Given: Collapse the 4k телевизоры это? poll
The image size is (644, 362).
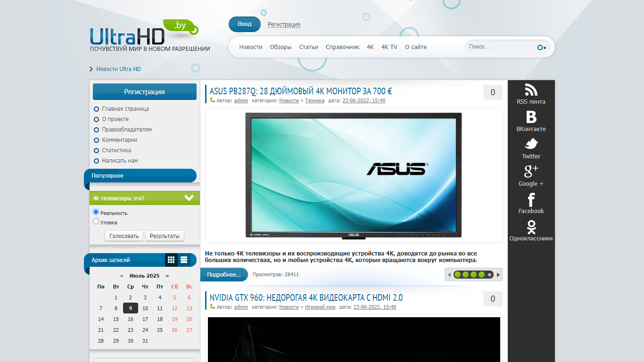Looking at the screenshot, I should pos(189,198).
